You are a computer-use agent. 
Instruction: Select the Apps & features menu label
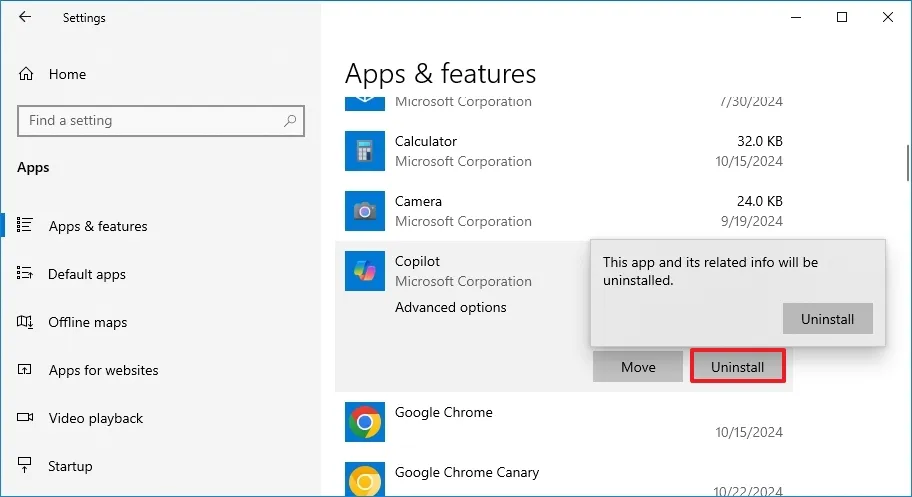[x=98, y=226]
